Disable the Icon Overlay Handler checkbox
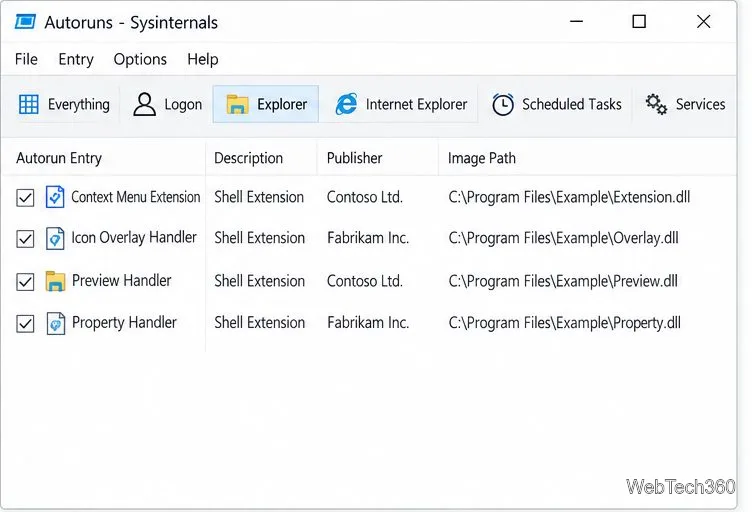752x512 pixels. pyautogui.click(x=25, y=239)
